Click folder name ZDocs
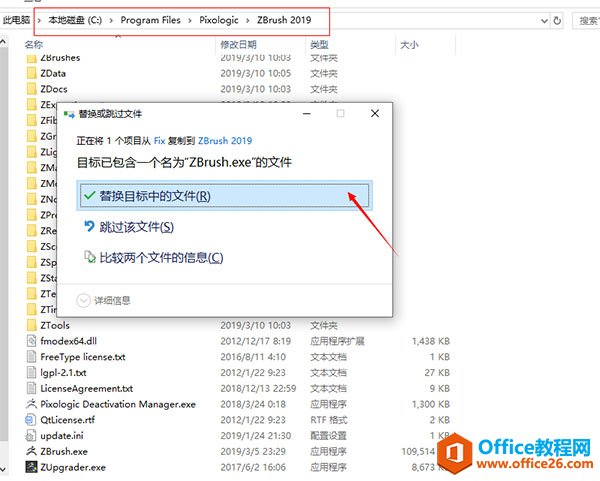Viewport: 600px width, 481px height. point(54,89)
